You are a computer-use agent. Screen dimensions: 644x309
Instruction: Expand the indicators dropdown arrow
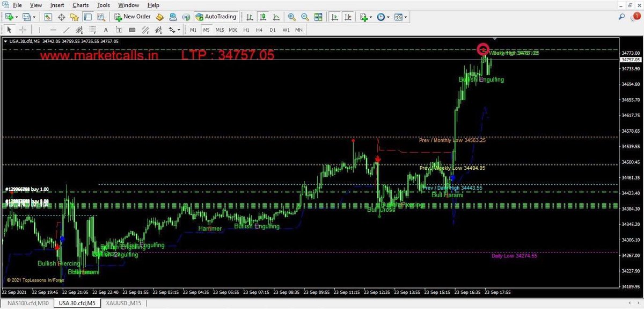[x=371, y=17]
